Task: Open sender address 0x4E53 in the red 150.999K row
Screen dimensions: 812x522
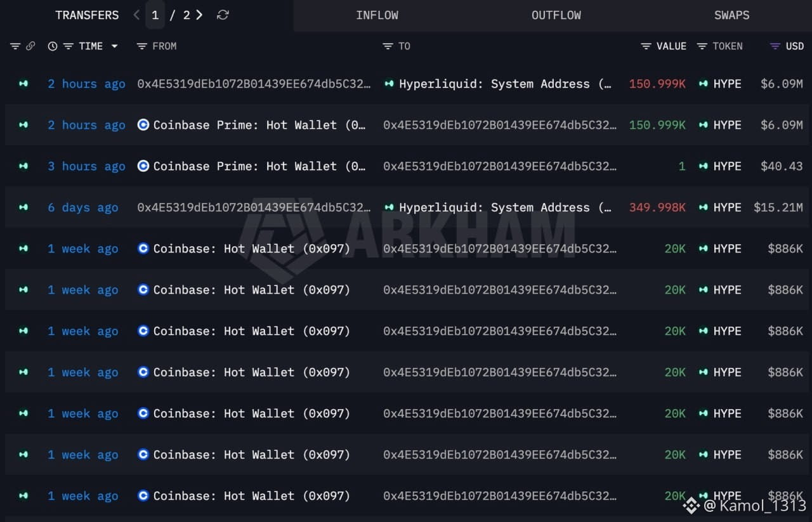Action: coord(254,84)
